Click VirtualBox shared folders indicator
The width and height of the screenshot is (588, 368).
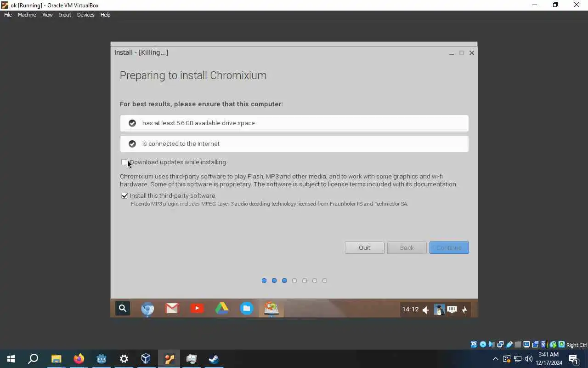click(x=518, y=345)
